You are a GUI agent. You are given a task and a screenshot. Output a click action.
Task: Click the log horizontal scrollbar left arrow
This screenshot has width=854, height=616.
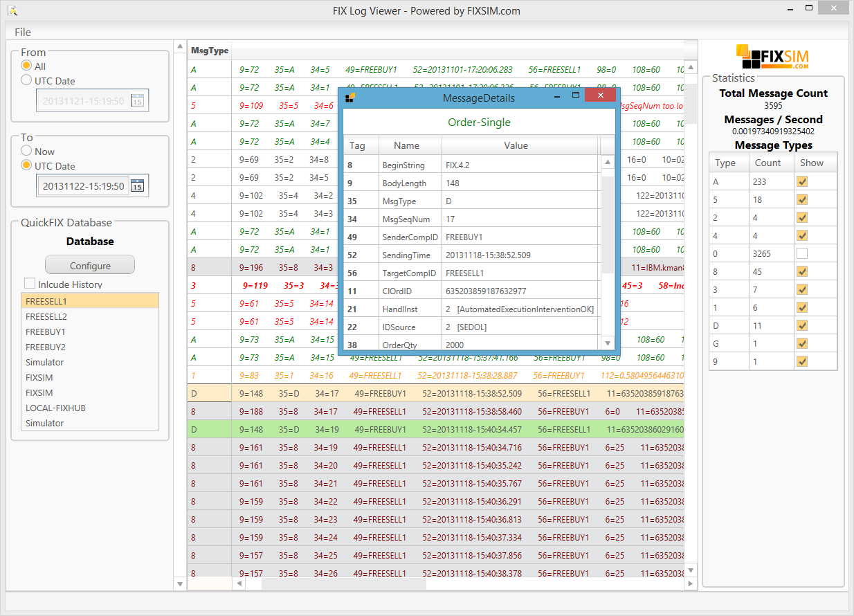coord(239,583)
